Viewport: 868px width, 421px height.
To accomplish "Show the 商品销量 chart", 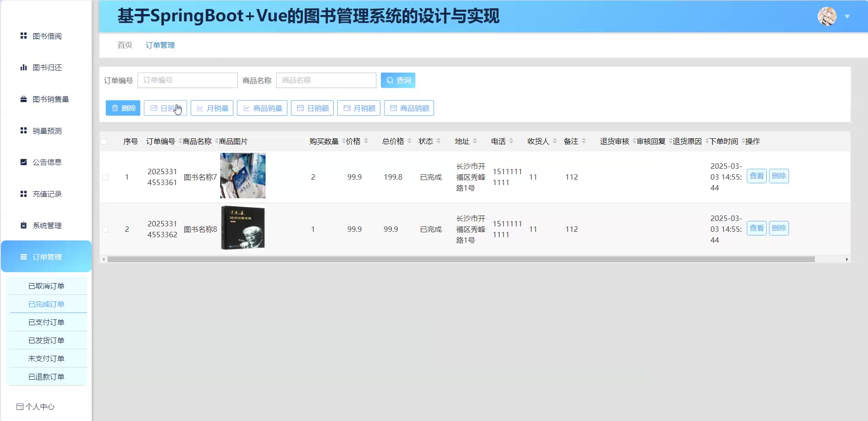I will click(x=262, y=108).
